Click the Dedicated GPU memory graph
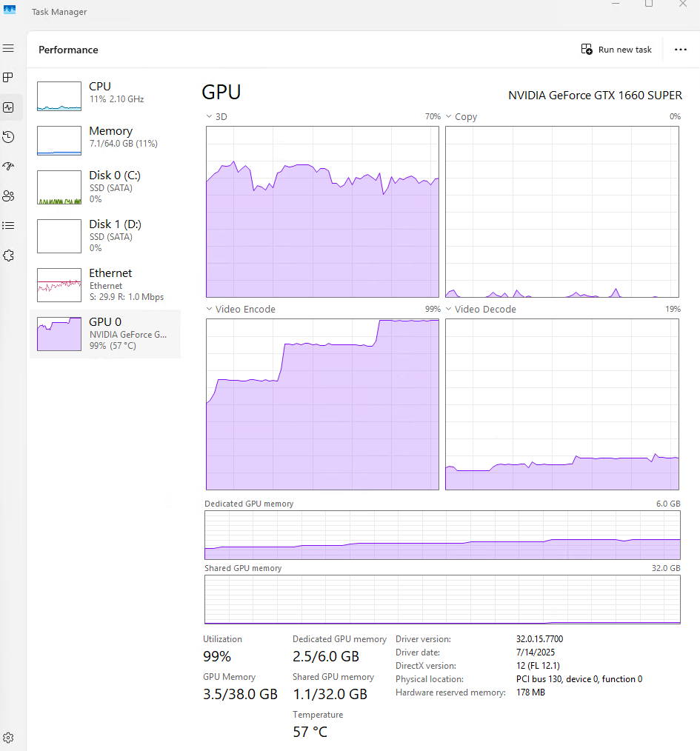The image size is (700, 751). (x=442, y=535)
